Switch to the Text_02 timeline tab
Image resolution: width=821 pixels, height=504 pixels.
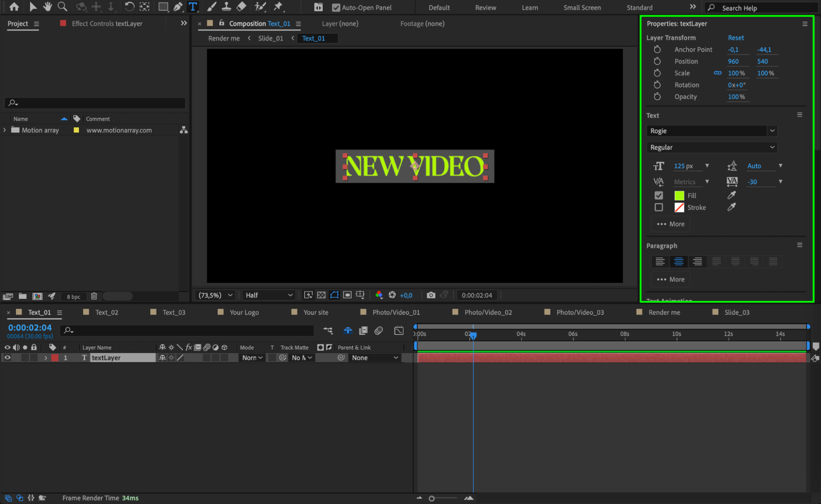click(106, 312)
